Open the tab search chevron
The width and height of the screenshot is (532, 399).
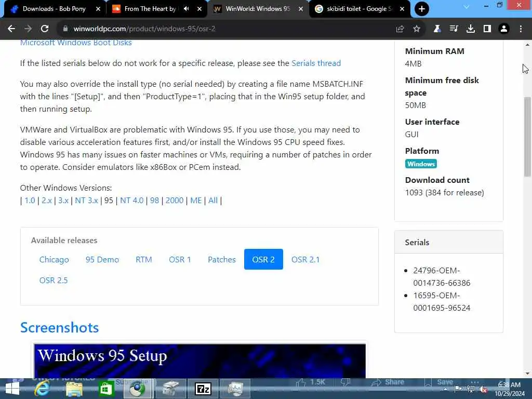tap(467, 6)
